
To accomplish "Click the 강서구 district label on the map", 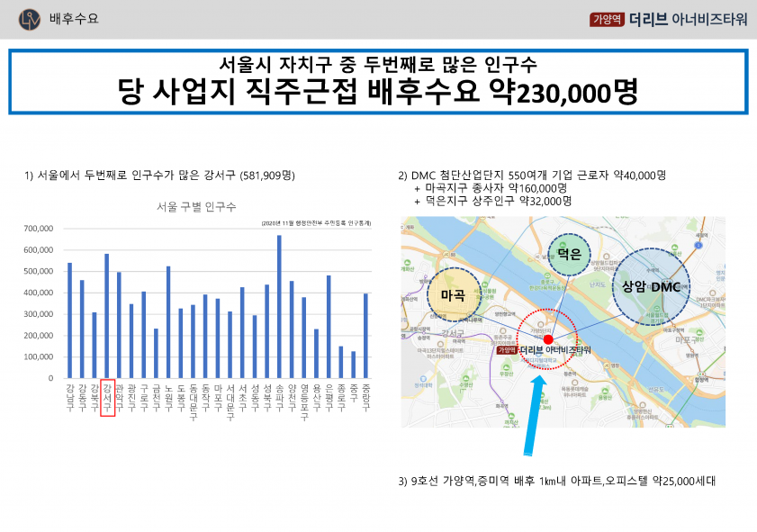I will coord(453,333).
